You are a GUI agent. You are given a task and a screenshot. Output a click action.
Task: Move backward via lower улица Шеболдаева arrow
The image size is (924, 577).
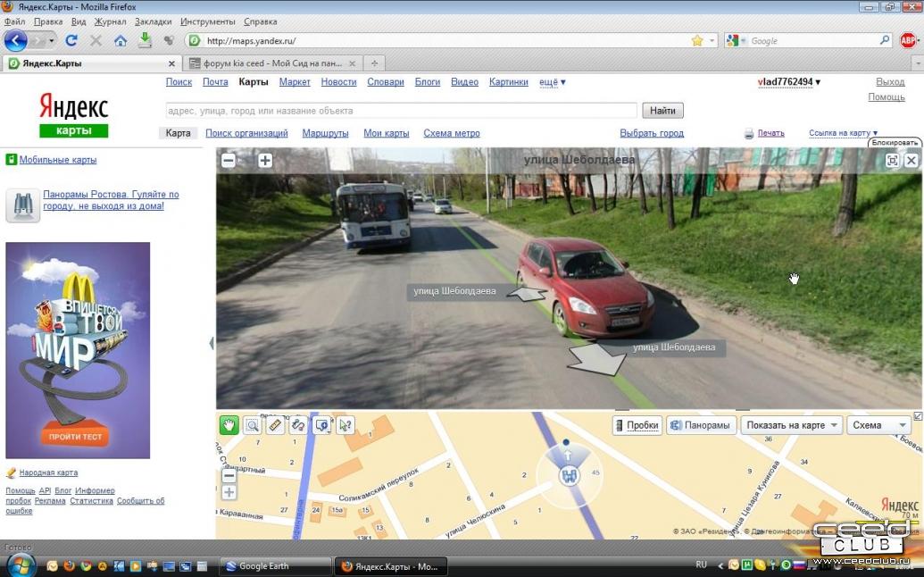[597, 360]
